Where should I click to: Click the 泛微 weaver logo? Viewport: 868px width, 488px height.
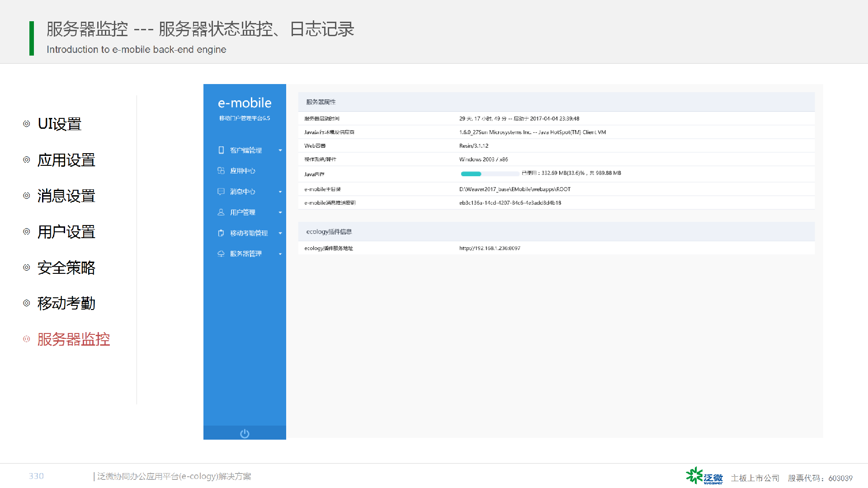coord(704,476)
